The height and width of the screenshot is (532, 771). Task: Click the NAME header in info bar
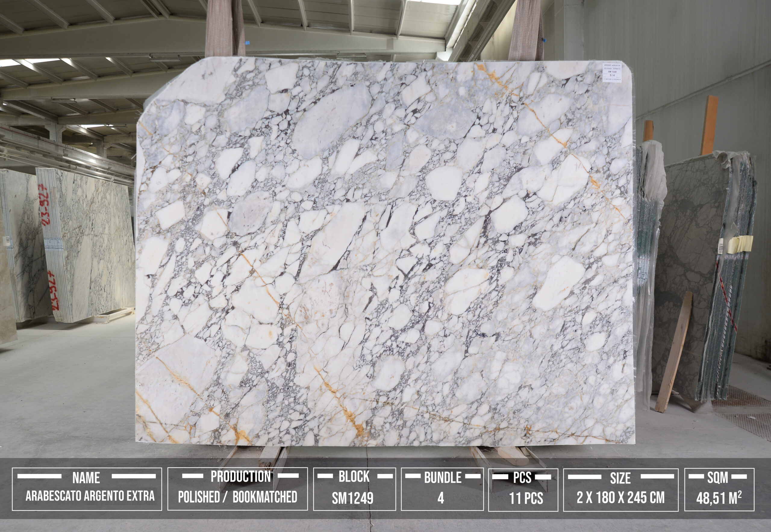86,478
